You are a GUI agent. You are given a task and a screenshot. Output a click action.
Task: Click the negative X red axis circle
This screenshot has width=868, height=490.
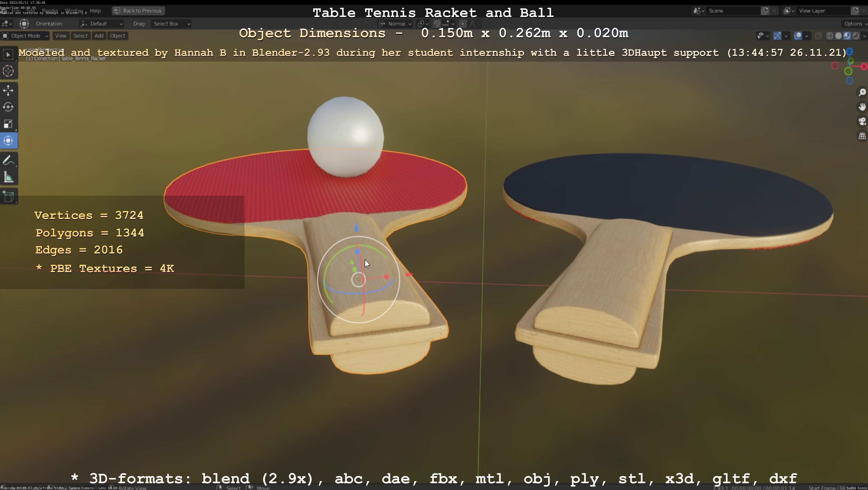pyautogui.click(x=835, y=66)
